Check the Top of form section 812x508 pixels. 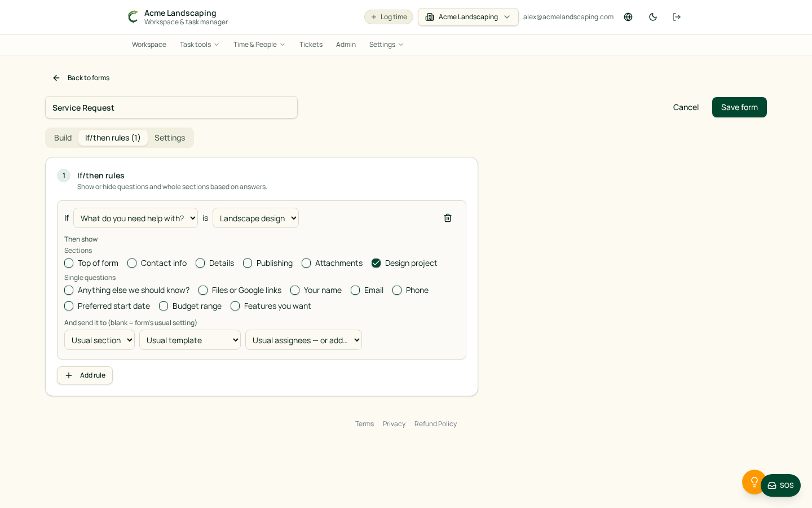point(69,263)
